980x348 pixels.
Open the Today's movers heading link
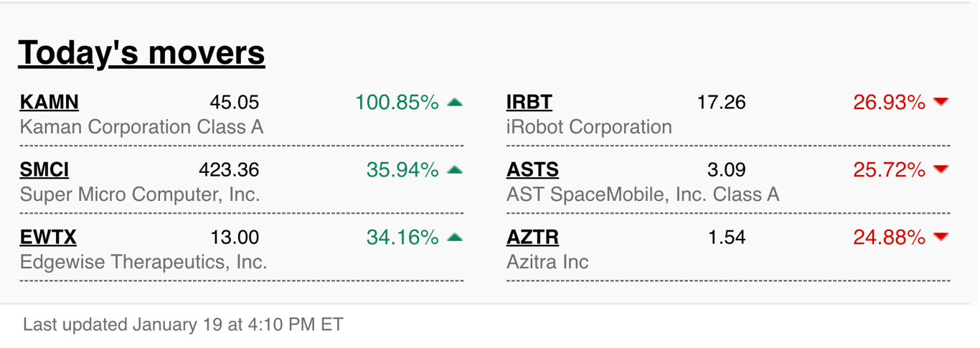141,52
